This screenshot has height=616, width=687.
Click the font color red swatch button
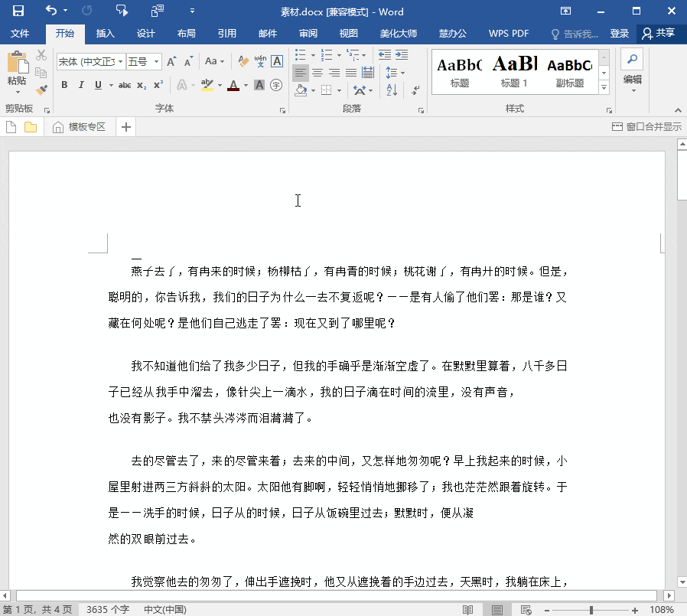pyautogui.click(x=233, y=85)
